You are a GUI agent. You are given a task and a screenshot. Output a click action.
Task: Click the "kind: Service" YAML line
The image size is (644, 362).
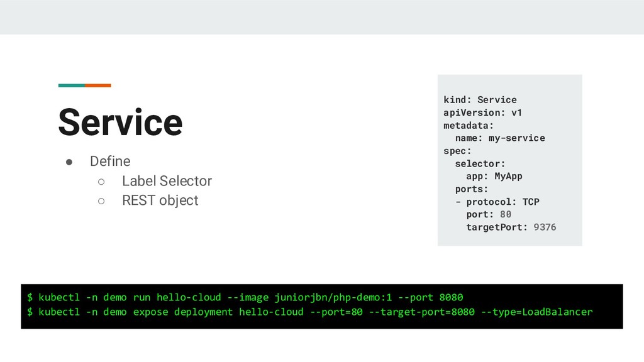click(480, 100)
